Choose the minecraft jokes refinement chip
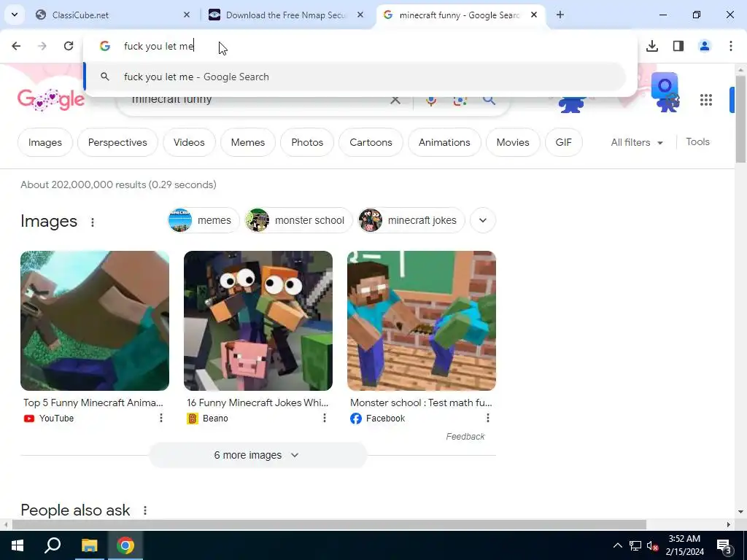 [411, 220]
